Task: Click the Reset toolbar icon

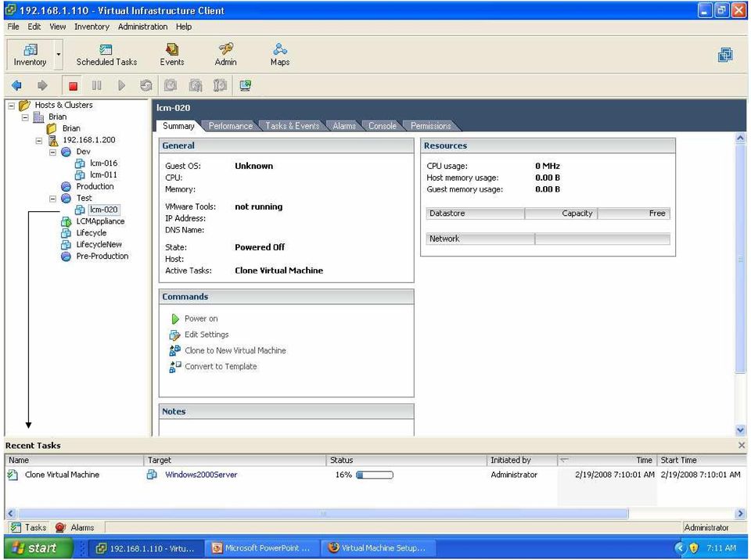Action: pyautogui.click(x=146, y=86)
